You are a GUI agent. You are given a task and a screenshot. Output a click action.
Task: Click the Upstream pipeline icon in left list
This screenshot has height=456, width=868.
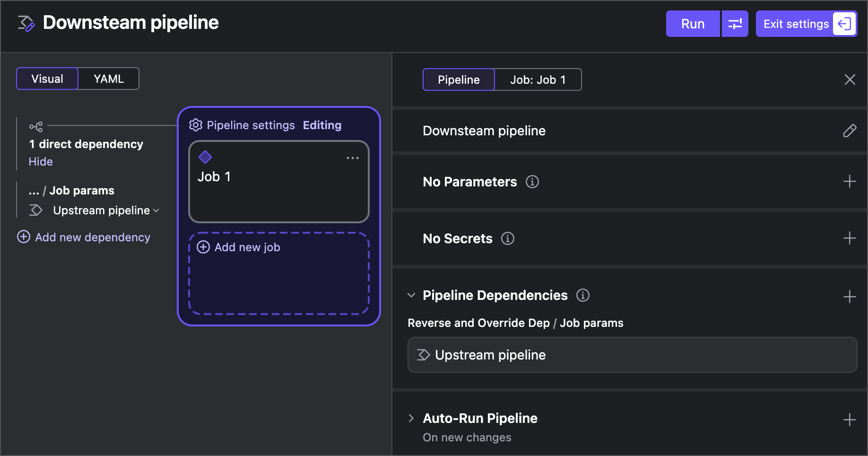pos(36,210)
